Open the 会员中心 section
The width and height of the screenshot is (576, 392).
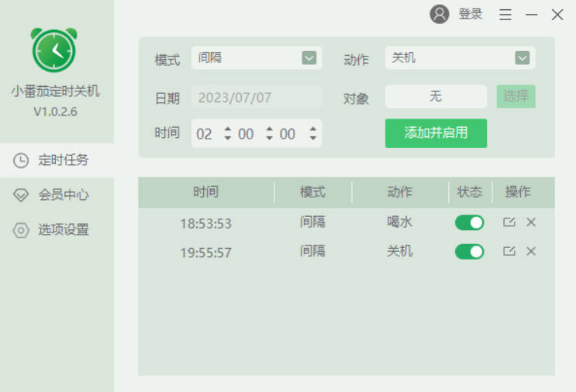coord(57,195)
